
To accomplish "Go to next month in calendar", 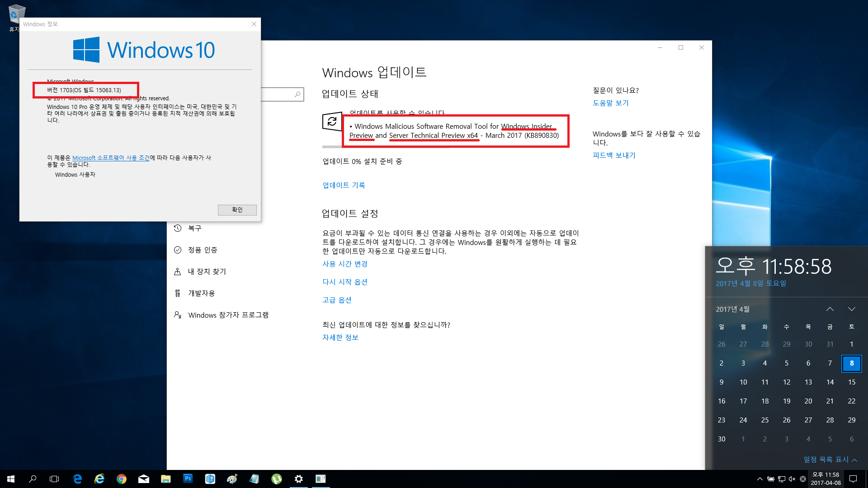I will tap(852, 309).
